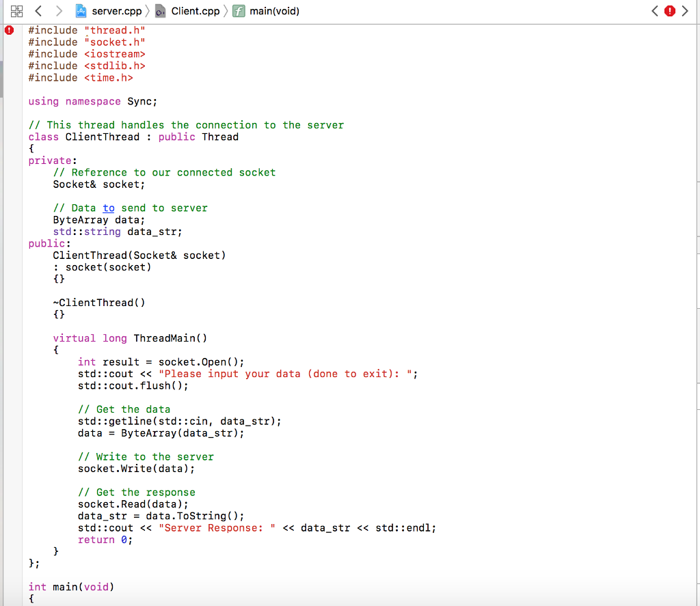The width and height of the screenshot is (700, 606).
Task: Click the 'Please input your data' string
Action: pyautogui.click(x=285, y=374)
